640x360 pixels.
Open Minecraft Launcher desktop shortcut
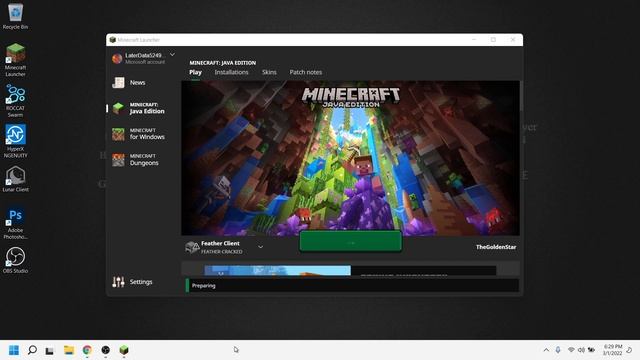pos(16,60)
